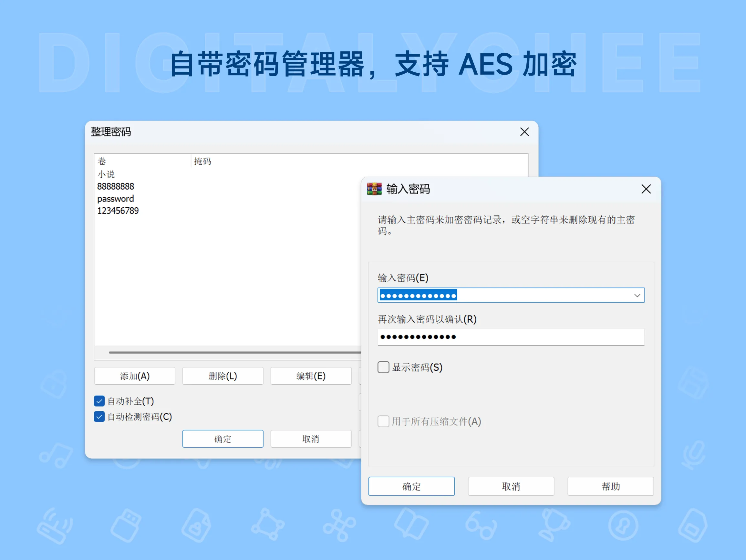
Task: Click 确定 in the 整理密码 dialog
Action: tap(223, 439)
